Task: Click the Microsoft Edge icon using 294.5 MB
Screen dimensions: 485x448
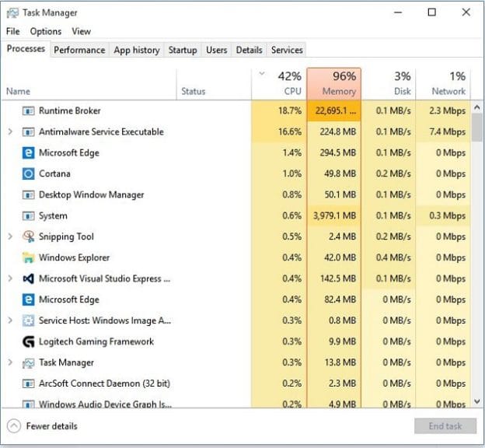Action: [x=29, y=153]
